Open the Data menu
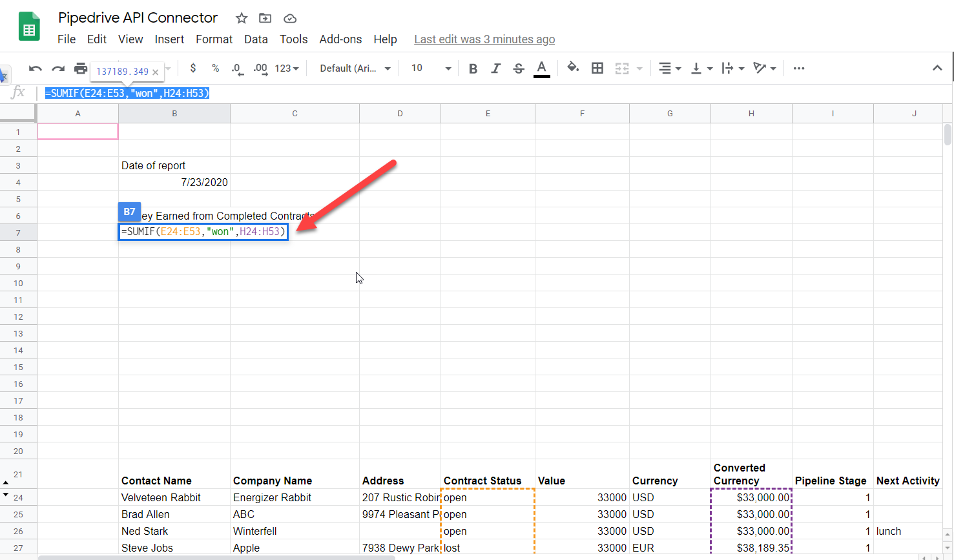 [256, 39]
